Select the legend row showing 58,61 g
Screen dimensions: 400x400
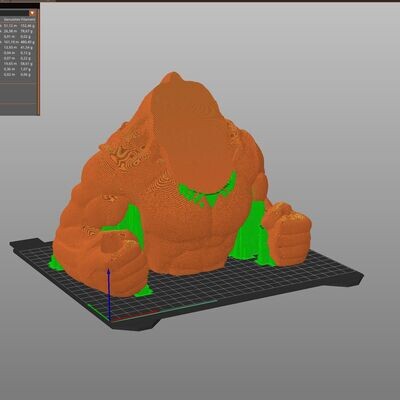click(x=19, y=64)
